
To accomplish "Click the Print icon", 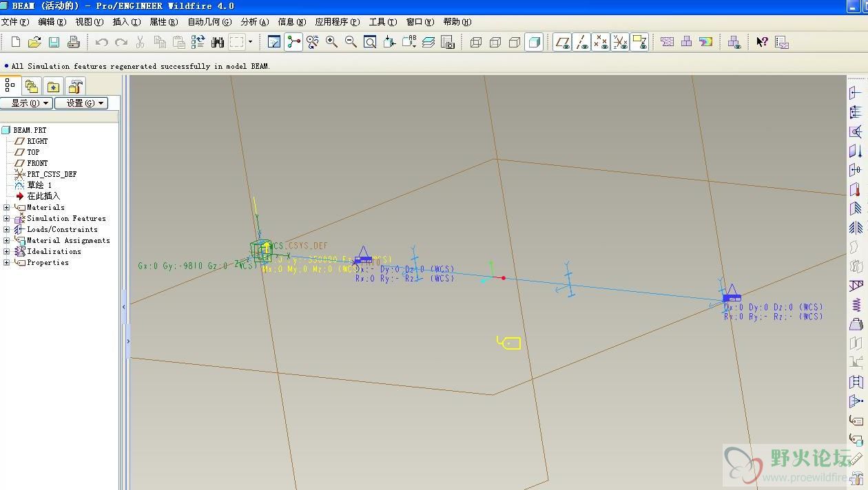I will (x=74, y=43).
